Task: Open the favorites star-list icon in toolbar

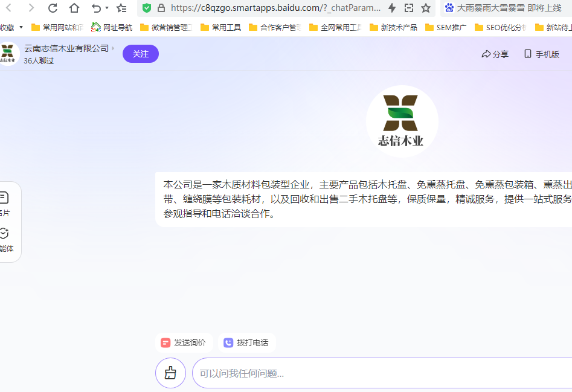Action: tap(121, 8)
